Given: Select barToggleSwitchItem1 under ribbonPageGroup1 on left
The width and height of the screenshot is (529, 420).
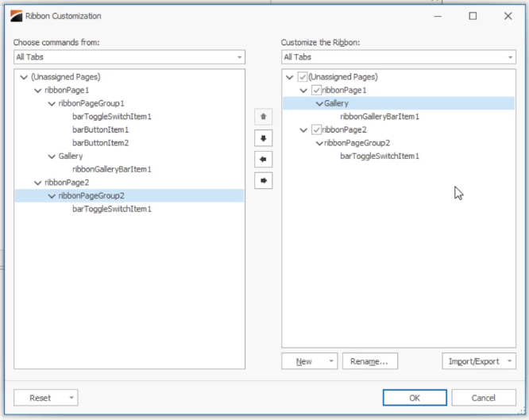Looking at the screenshot, I should pos(112,117).
